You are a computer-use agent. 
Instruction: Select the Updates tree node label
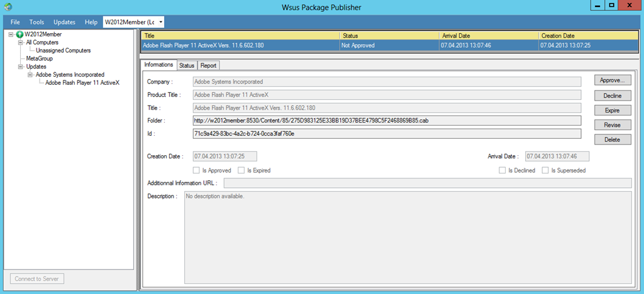[x=36, y=67]
